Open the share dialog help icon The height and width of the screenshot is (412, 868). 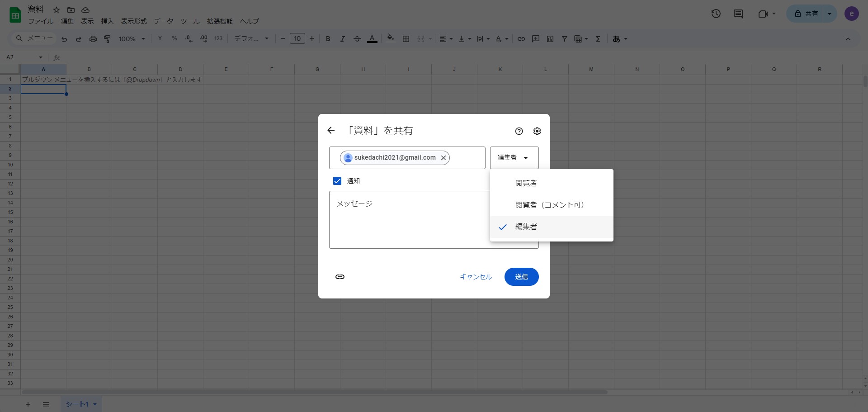click(x=519, y=131)
